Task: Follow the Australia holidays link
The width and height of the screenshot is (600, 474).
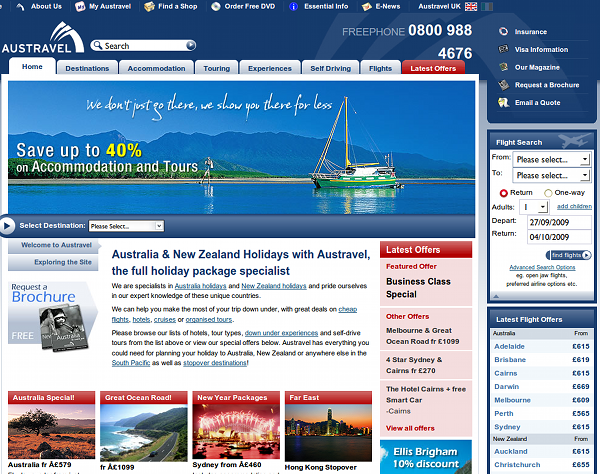Action: click(201, 286)
